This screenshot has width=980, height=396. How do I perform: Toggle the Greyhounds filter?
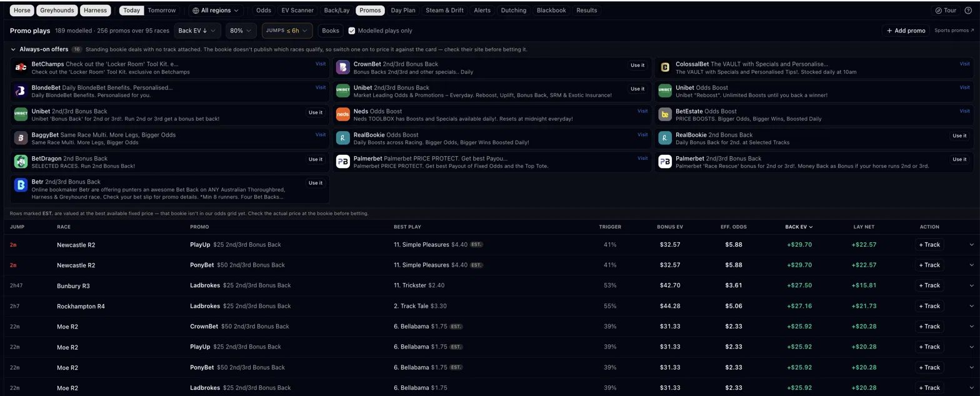coord(57,11)
